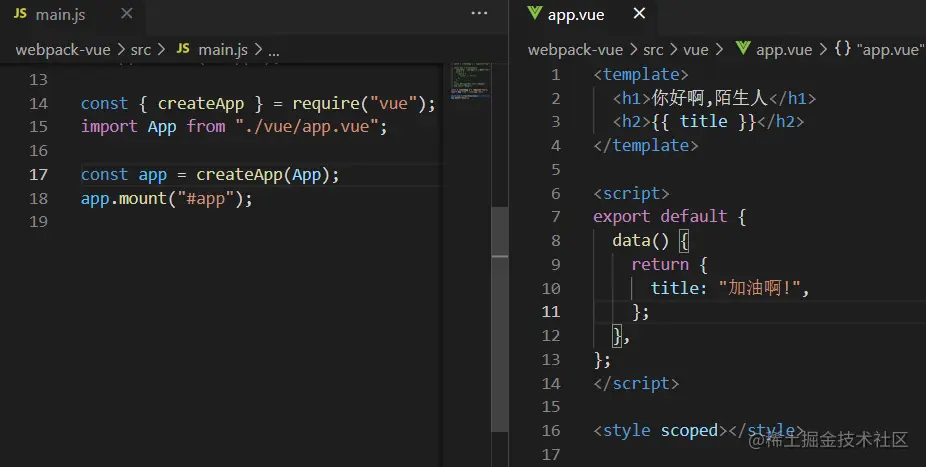The height and width of the screenshot is (467, 926).
Task: Click the Vue icon in app.vue breadcrumb
Action: point(742,48)
